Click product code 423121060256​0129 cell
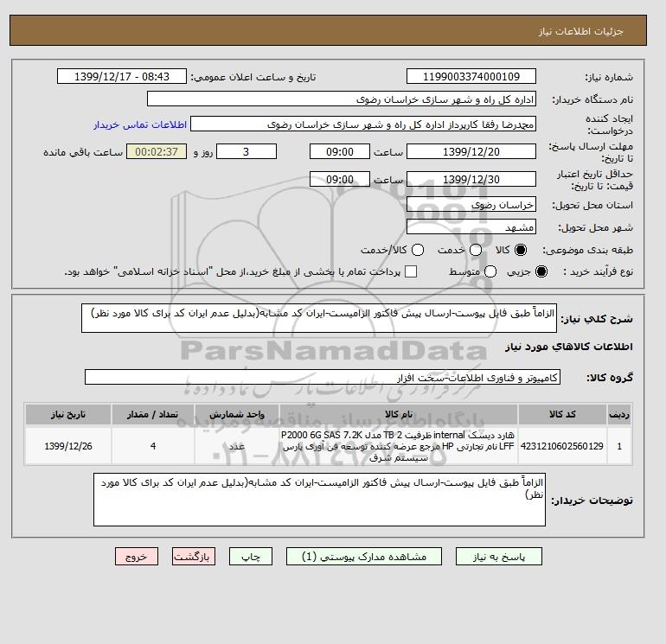Viewport: 666px width, 644px height. click(x=562, y=446)
